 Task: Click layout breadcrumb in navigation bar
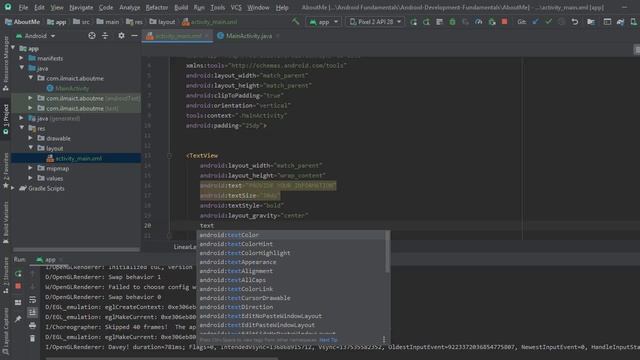tap(162, 22)
